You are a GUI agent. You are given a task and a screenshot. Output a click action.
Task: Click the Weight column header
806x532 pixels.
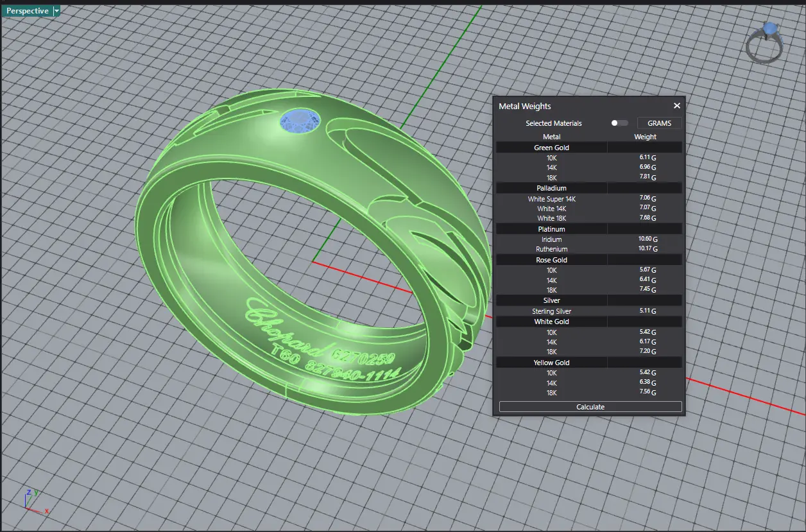(x=645, y=137)
